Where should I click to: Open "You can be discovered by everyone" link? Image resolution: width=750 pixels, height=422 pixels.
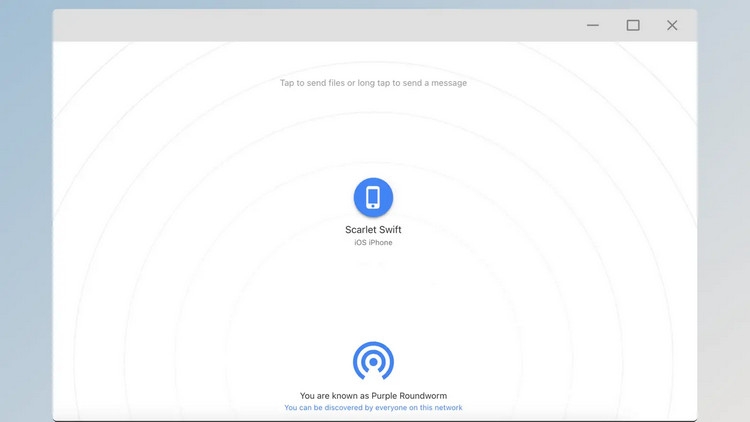[373, 408]
